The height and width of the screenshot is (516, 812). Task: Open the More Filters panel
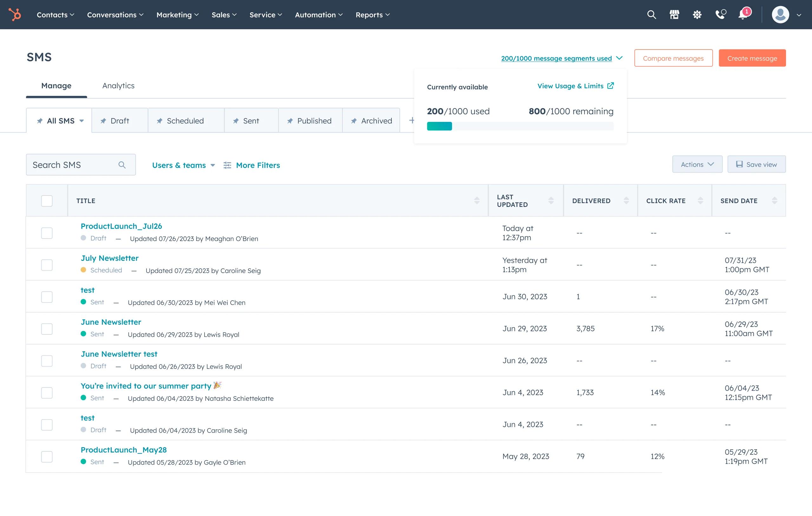(x=252, y=165)
